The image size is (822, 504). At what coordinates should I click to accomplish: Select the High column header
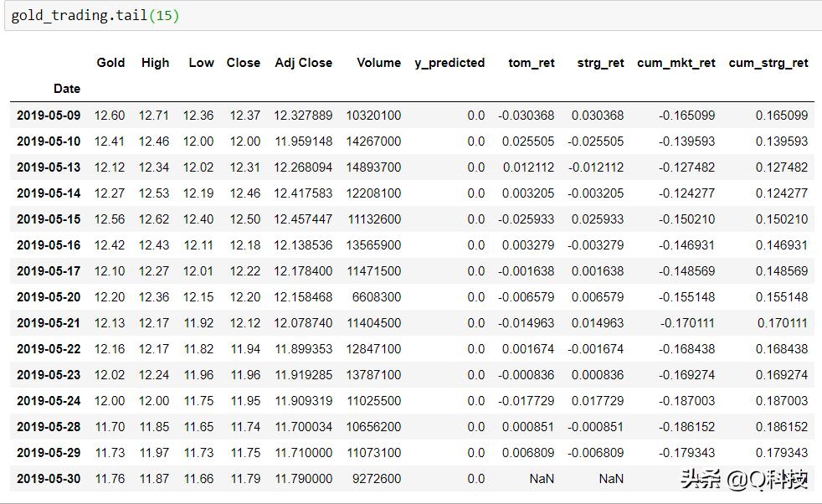(155, 63)
